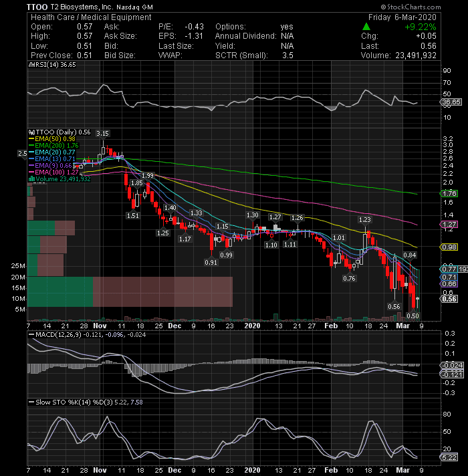
Task: Click the Prev Close value 0.51
Action: tap(84, 55)
